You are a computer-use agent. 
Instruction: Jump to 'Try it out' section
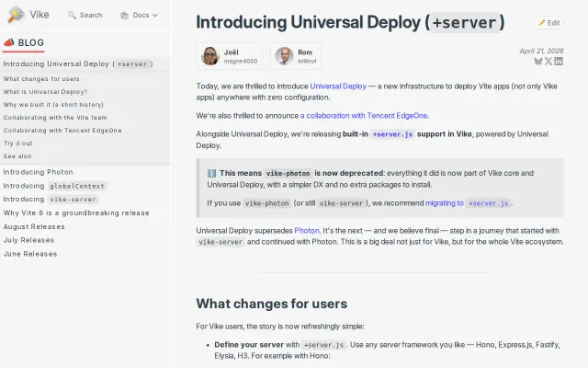pos(18,144)
